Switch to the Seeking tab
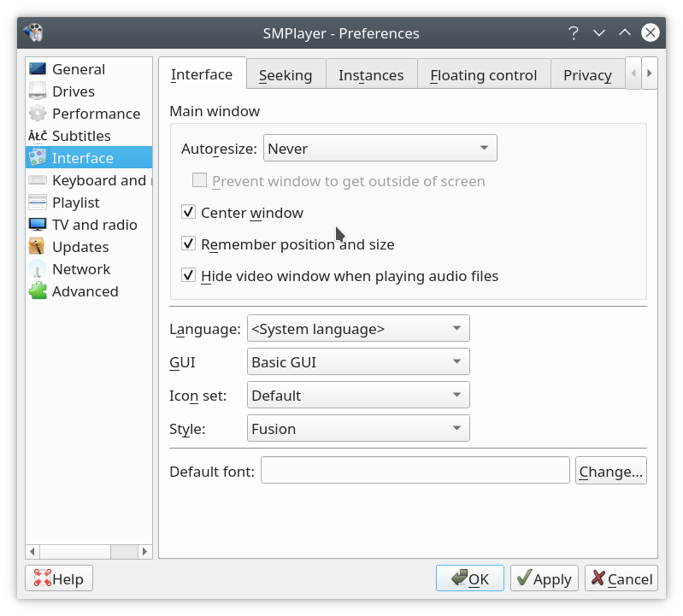Viewport: 683px width, 616px height. pyautogui.click(x=286, y=75)
